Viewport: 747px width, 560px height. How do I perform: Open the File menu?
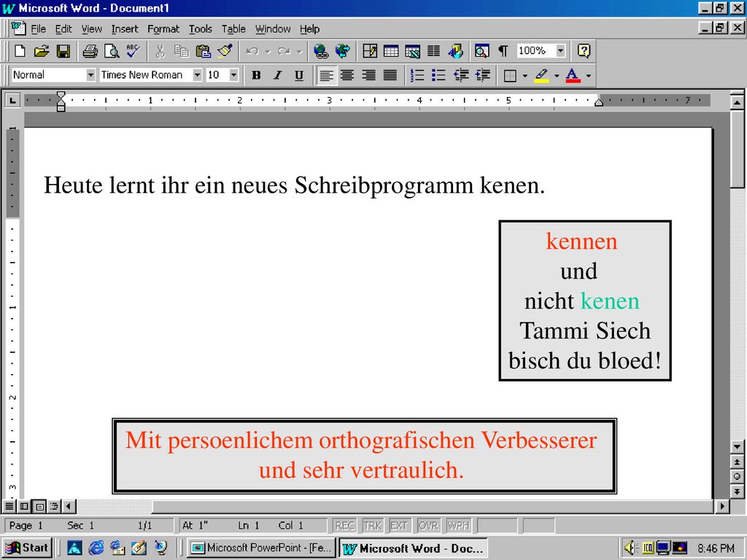(38, 29)
